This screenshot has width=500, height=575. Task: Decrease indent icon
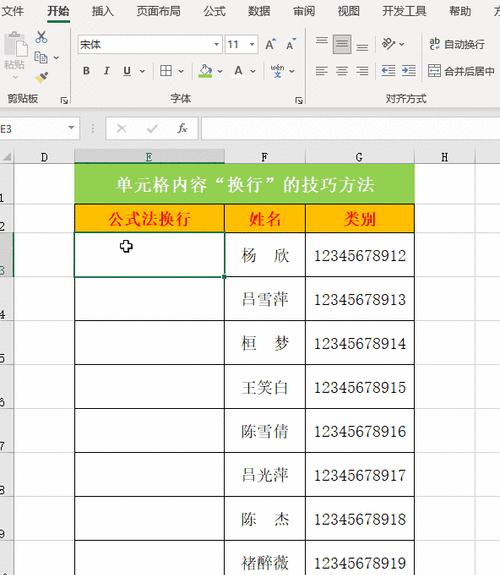[x=388, y=70]
